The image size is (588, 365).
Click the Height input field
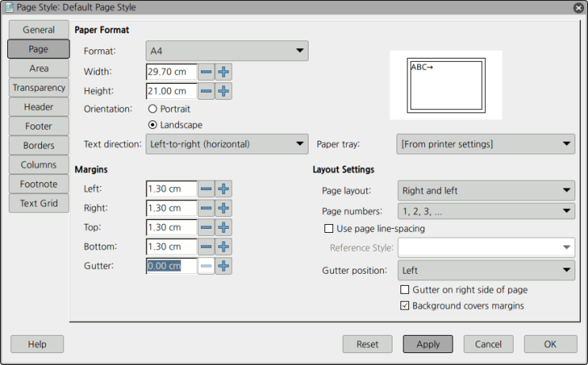pyautogui.click(x=171, y=91)
